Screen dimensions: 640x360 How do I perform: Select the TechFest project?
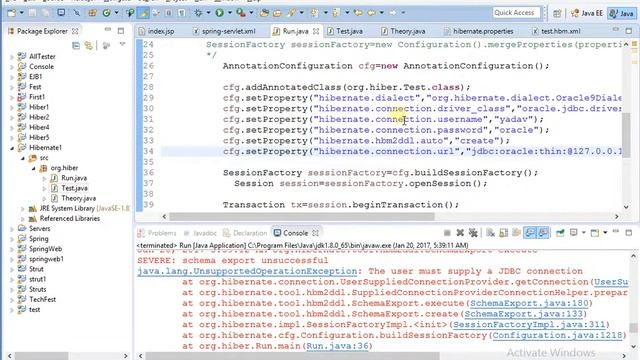(42, 300)
